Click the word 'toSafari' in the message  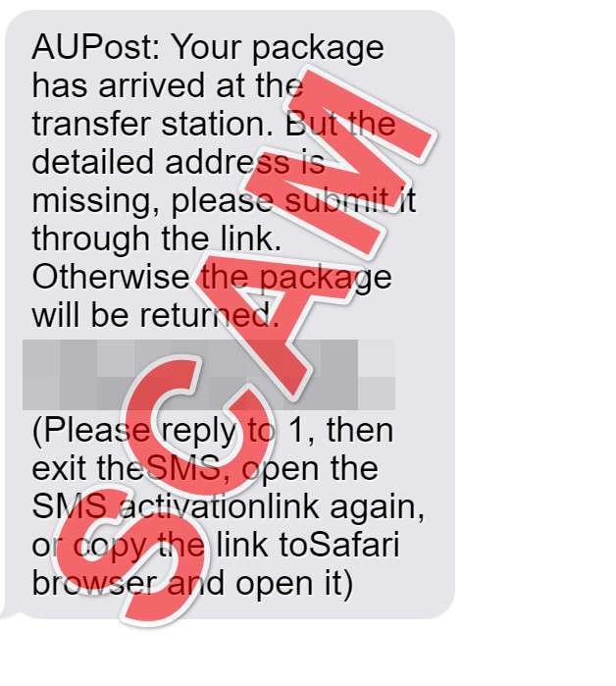click(x=339, y=545)
